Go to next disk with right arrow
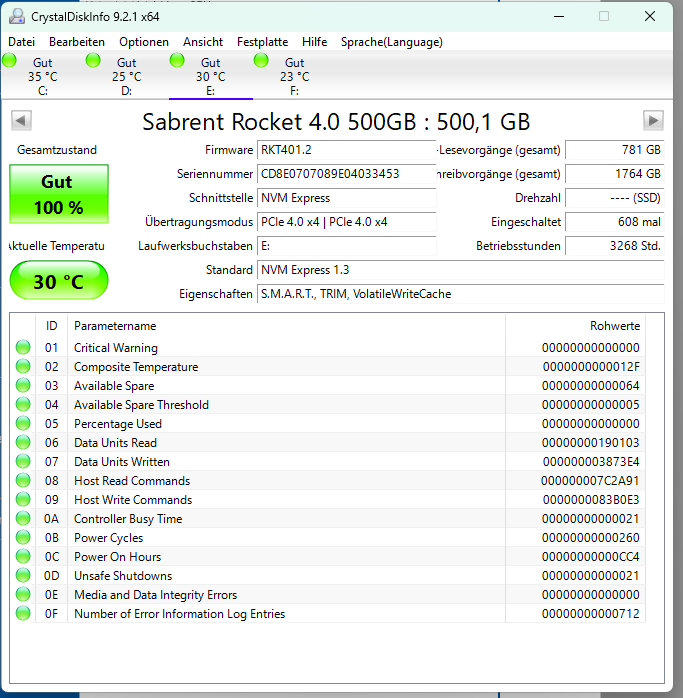Screen dimensions: 683x698 (x=653, y=120)
